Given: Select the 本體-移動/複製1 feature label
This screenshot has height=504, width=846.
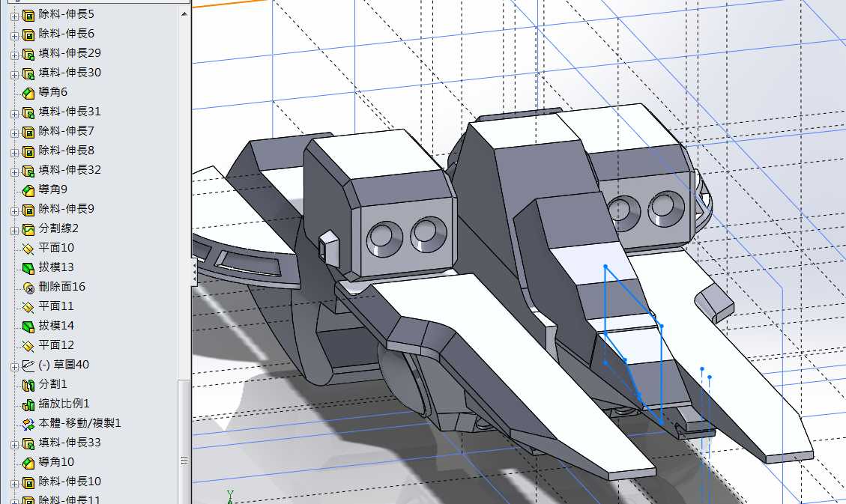Looking at the screenshot, I should [80, 422].
